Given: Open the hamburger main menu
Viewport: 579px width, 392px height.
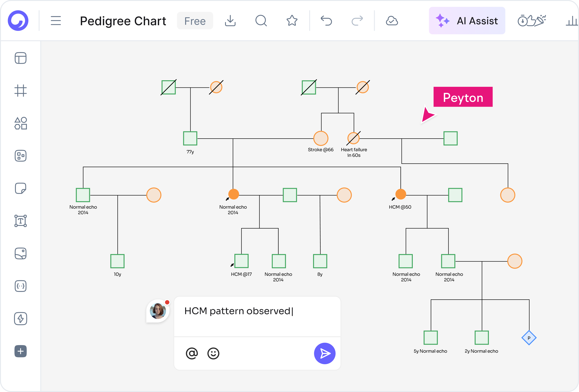Looking at the screenshot, I should [56, 21].
